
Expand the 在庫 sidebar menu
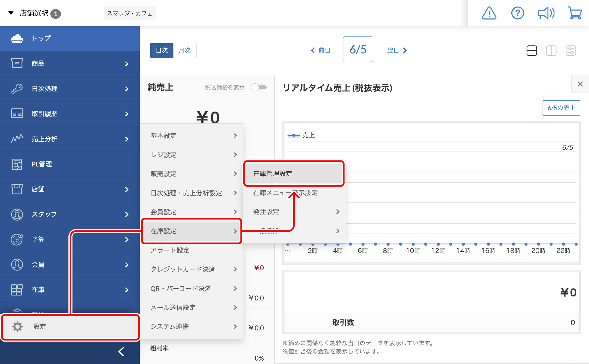pyautogui.click(x=70, y=290)
